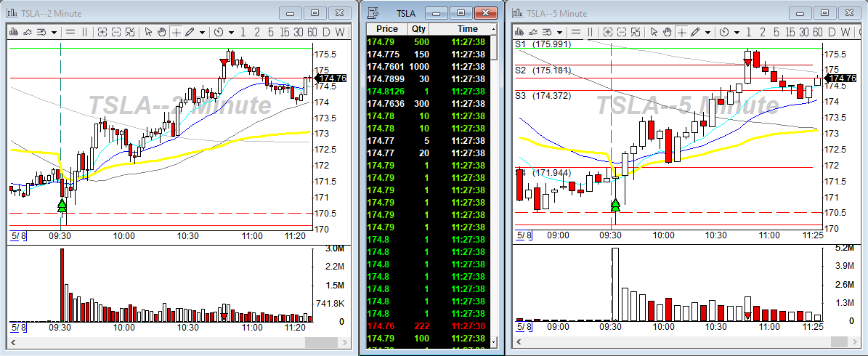Select the 174.8126 trade row
The height and width of the screenshot is (356, 868).
pyautogui.click(x=429, y=92)
